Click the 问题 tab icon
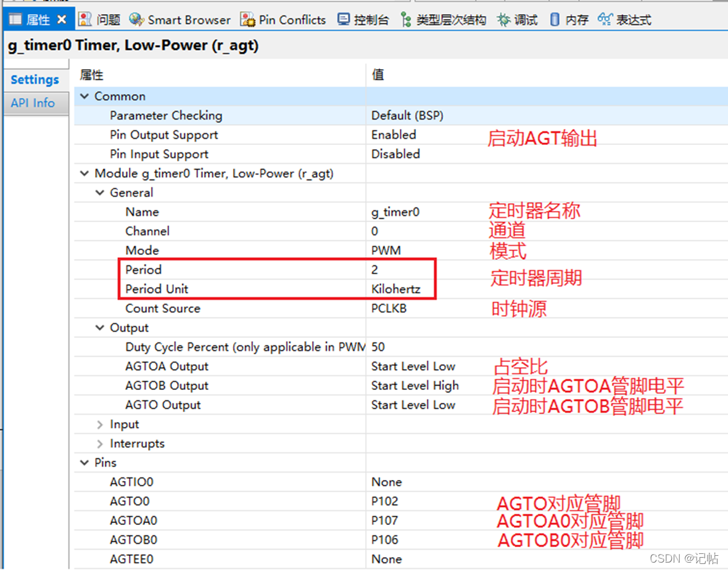Viewport: 728px width, 570px height. point(85,20)
